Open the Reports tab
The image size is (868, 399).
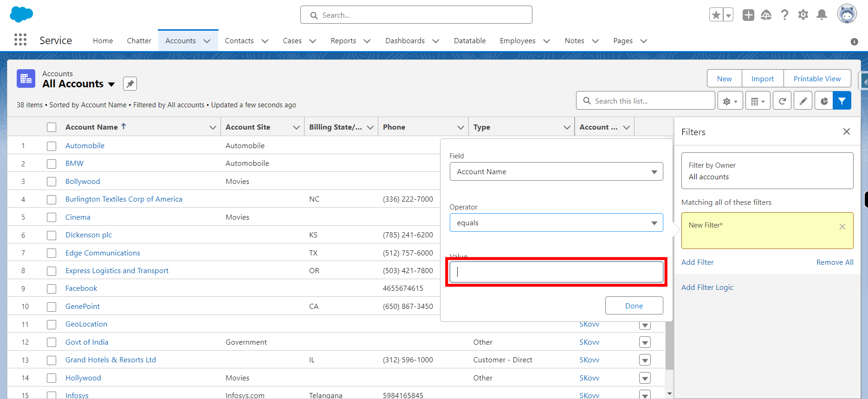pyautogui.click(x=343, y=41)
